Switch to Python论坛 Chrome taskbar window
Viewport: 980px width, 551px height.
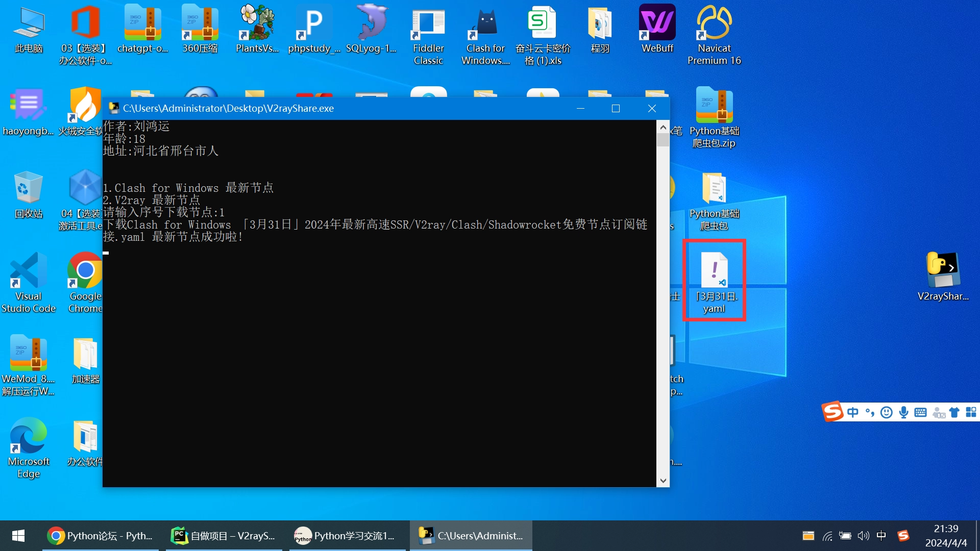(101, 536)
